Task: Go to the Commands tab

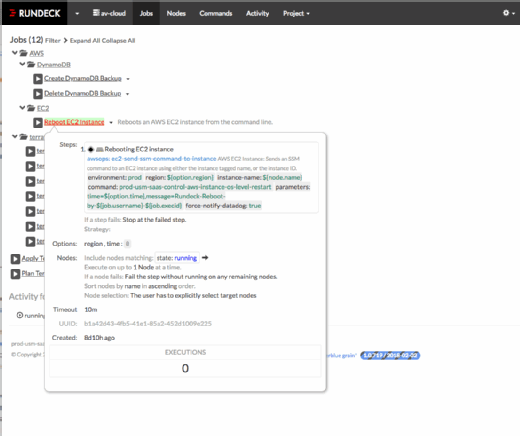Action: (216, 13)
